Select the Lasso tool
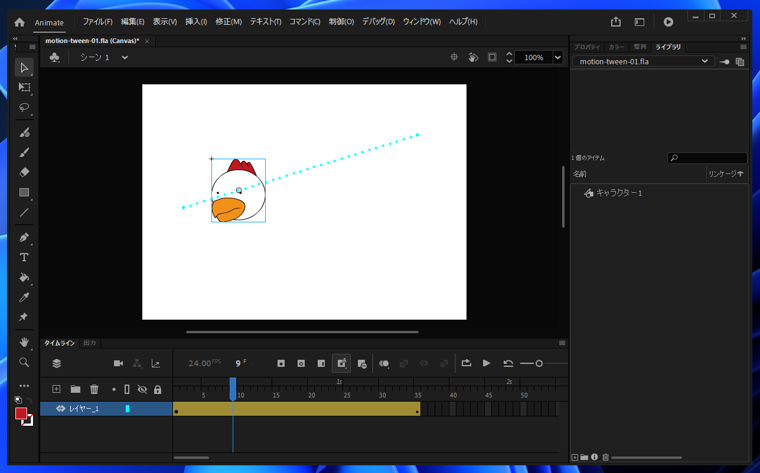The height and width of the screenshot is (473, 760). coord(24,108)
